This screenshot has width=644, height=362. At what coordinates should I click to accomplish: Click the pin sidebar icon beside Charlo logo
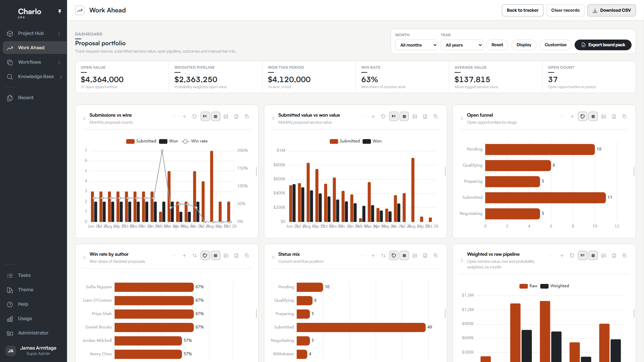(60, 11)
